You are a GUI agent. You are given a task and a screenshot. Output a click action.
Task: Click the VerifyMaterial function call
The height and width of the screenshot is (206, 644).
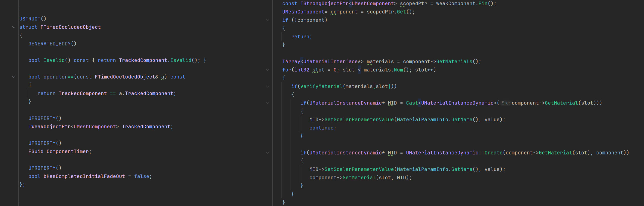(x=321, y=86)
